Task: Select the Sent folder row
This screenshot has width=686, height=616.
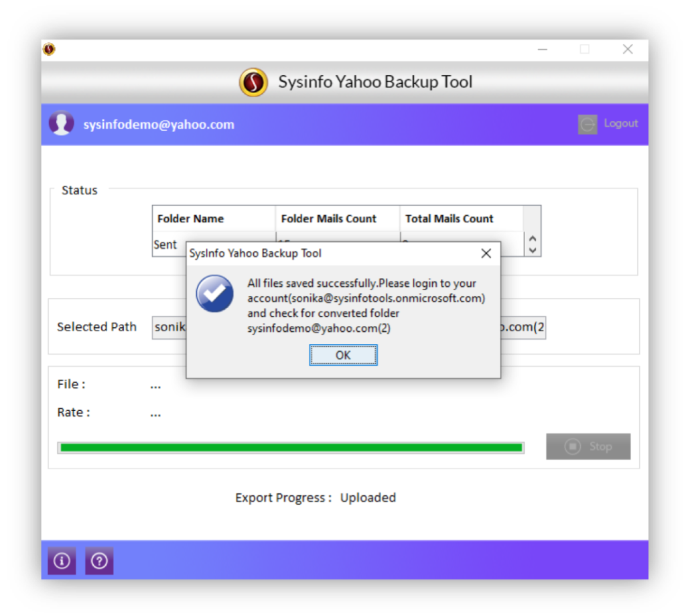Action: 169,244
